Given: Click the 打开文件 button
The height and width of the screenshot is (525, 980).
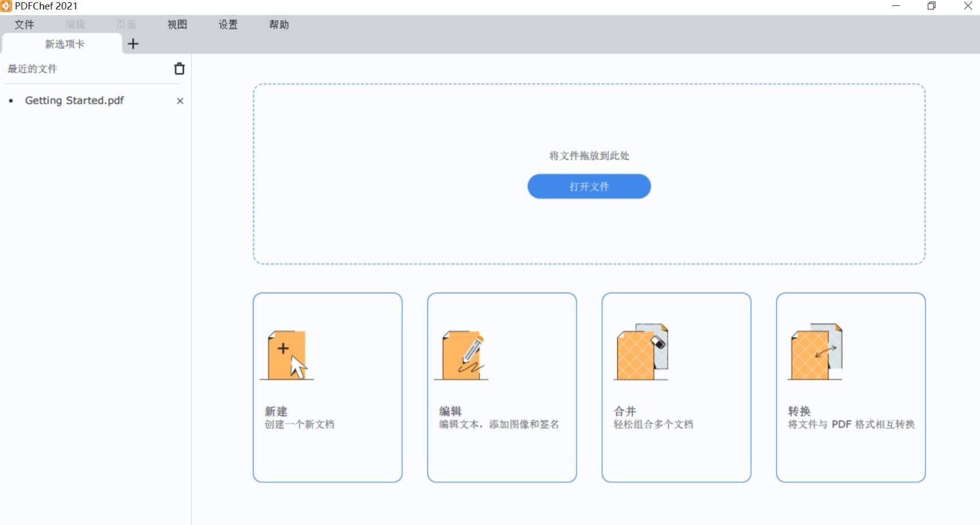Looking at the screenshot, I should [x=589, y=186].
